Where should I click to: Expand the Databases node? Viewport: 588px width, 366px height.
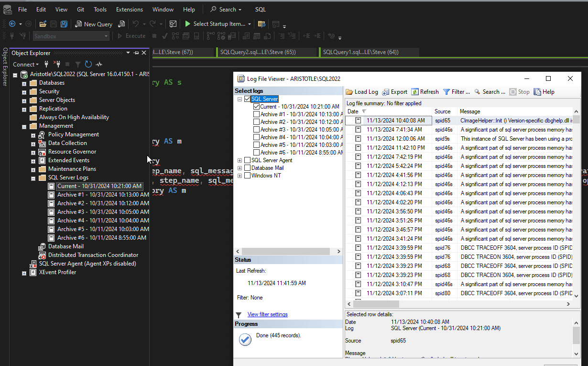(x=24, y=83)
